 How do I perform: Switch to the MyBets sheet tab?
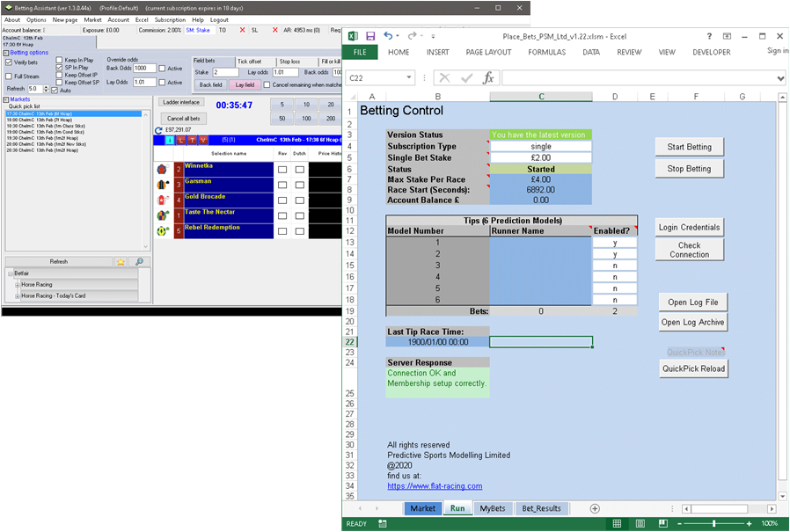493,508
